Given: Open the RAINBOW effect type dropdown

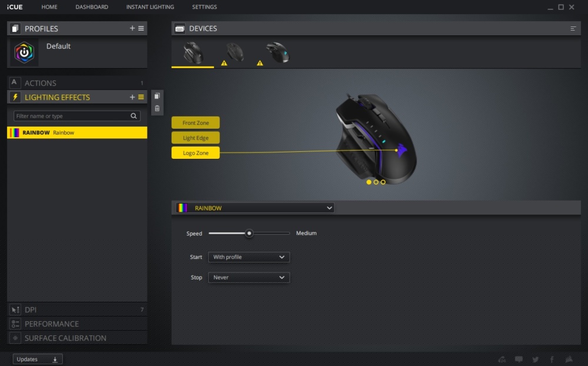Looking at the screenshot, I should point(255,208).
